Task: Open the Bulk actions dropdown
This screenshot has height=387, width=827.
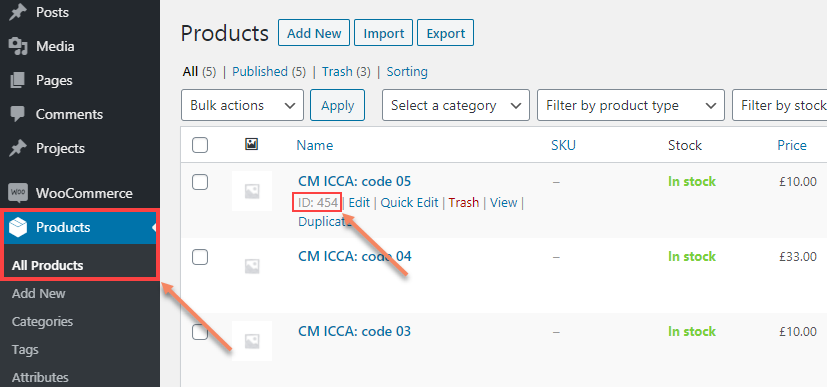Action: coord(242,105)
